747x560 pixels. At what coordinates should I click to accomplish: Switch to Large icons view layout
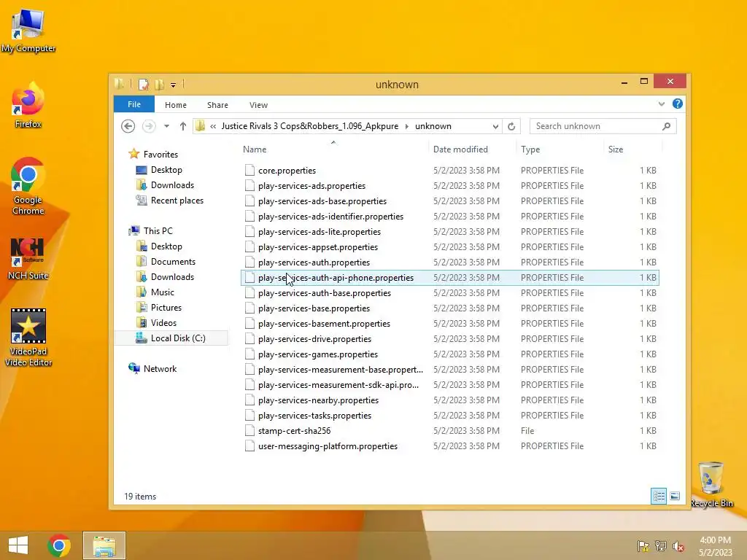[675, 496]
